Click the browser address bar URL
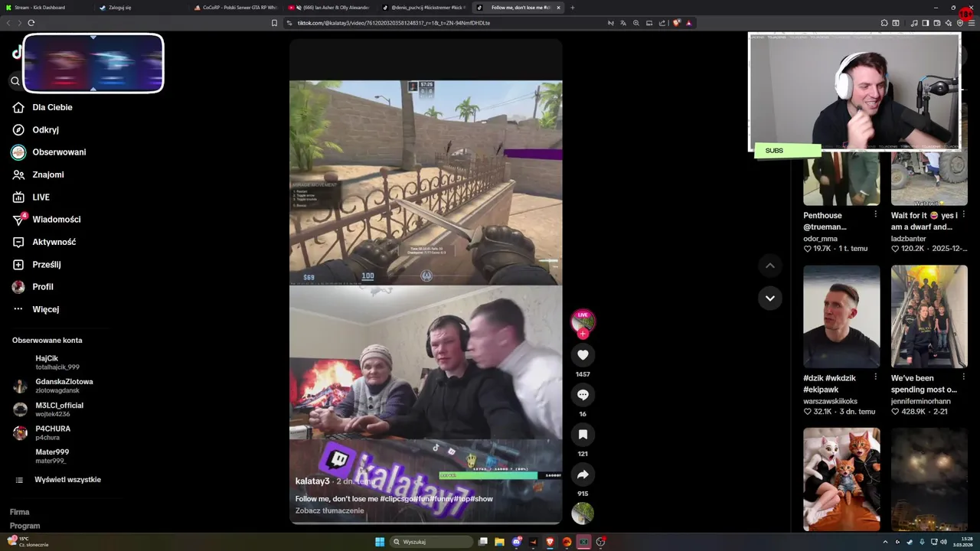The width and height of the screenshot is (980, 551). click(x=394, y=23)
